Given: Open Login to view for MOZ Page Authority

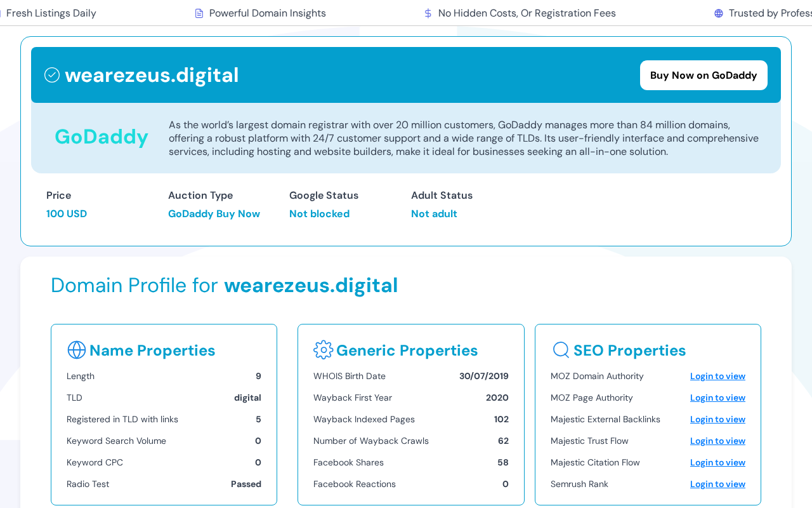Looking at the screenshot, I should (x=717, y=398).
